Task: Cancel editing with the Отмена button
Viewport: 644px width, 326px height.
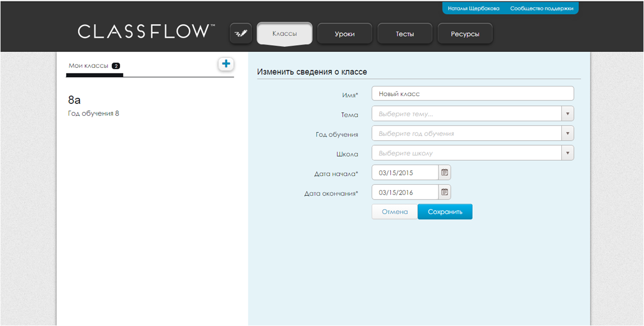Action: point(395,211)
